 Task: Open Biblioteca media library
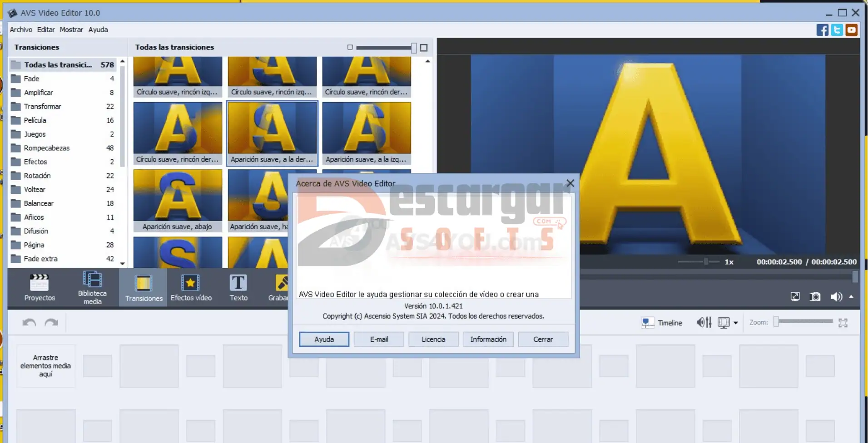click(92, 287)
